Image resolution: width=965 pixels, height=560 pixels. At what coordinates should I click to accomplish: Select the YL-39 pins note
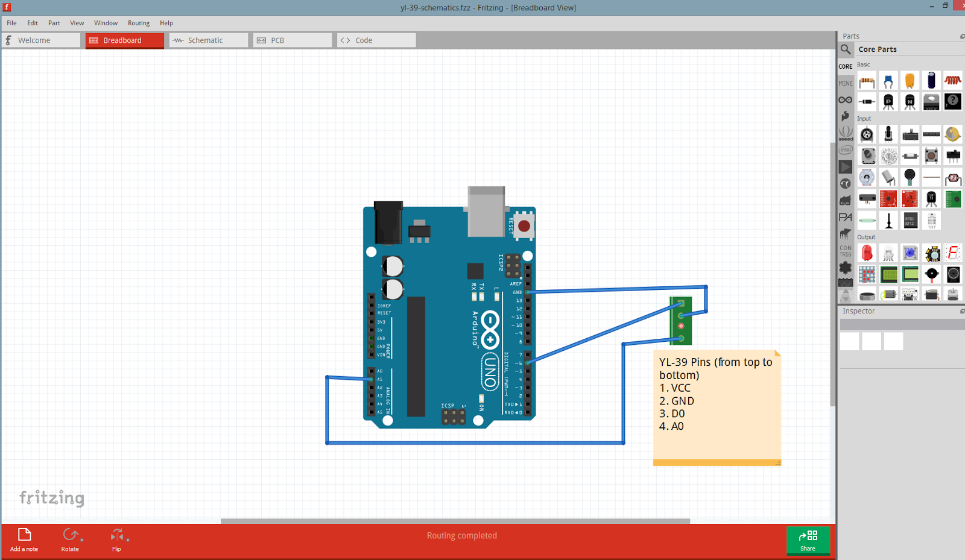tap(717, 408)
